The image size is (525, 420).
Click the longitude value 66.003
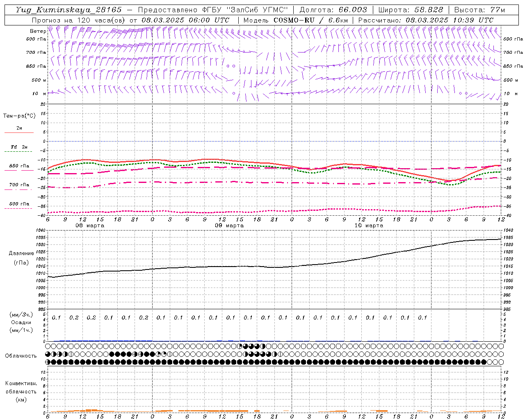coord(353,10)
